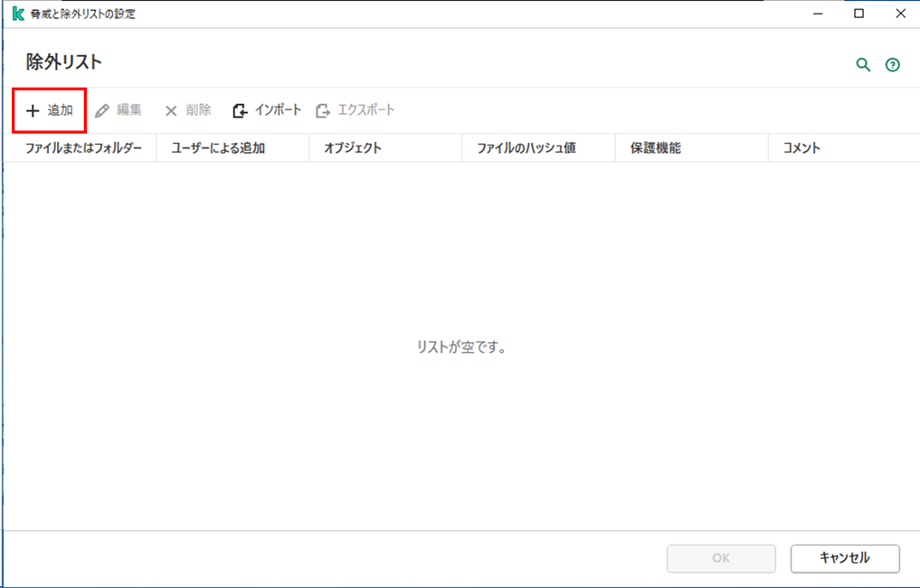Click the plus symbol on the Add button
Screen dimensions: 920x588
[x=33, y=109]
